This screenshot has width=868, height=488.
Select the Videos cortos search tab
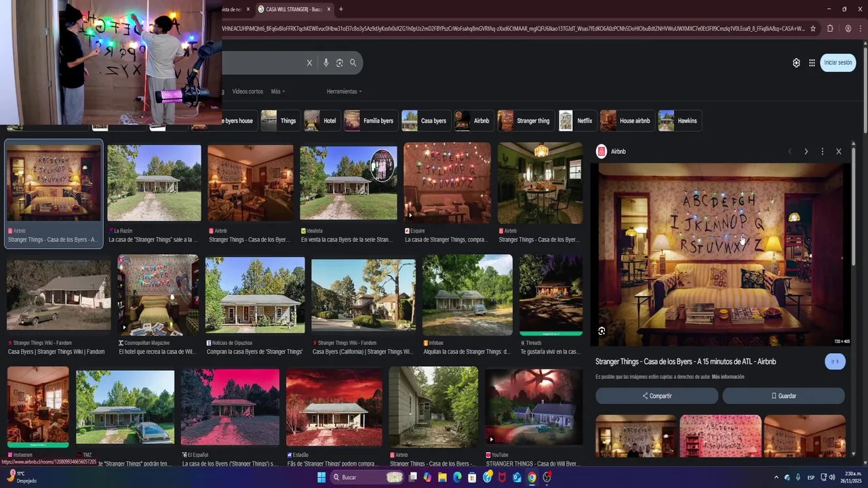pyautogui.click(x=248, y=91)
